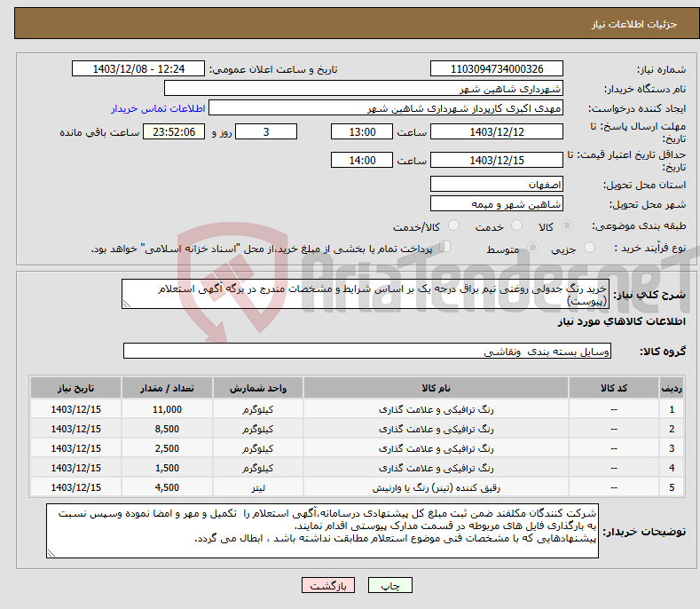
Task: Click the delivery city field شاهین شهر و میمه
Action: coord(497,204)
